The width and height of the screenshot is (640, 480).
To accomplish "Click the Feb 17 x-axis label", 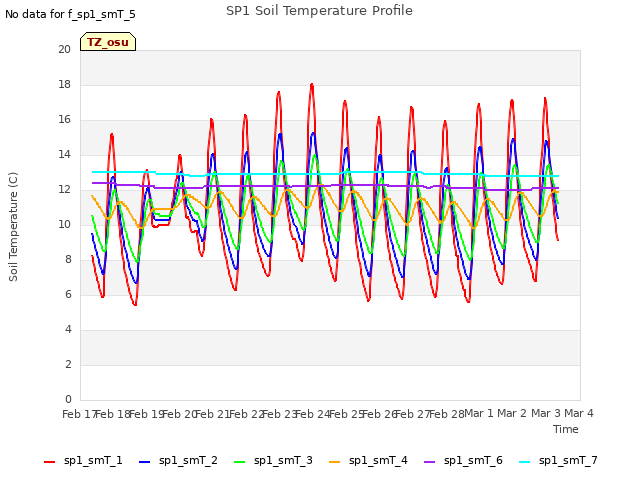I will (80, 414).
